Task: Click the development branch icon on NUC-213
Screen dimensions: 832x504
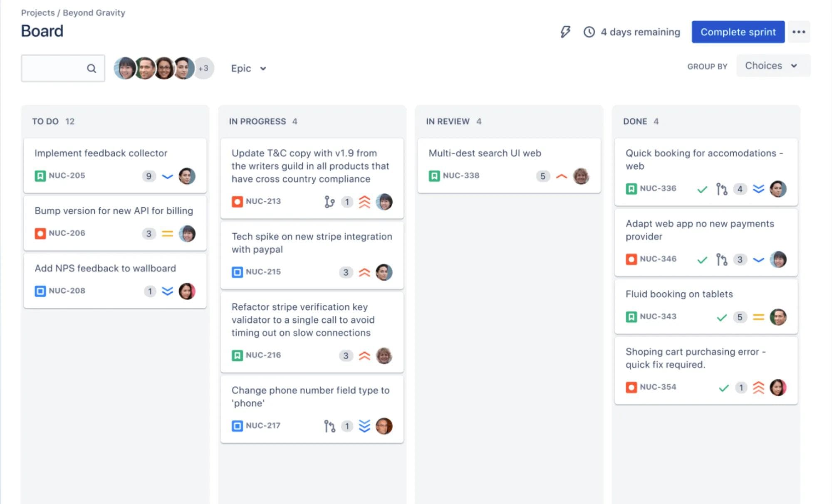Action: point(330,202)
